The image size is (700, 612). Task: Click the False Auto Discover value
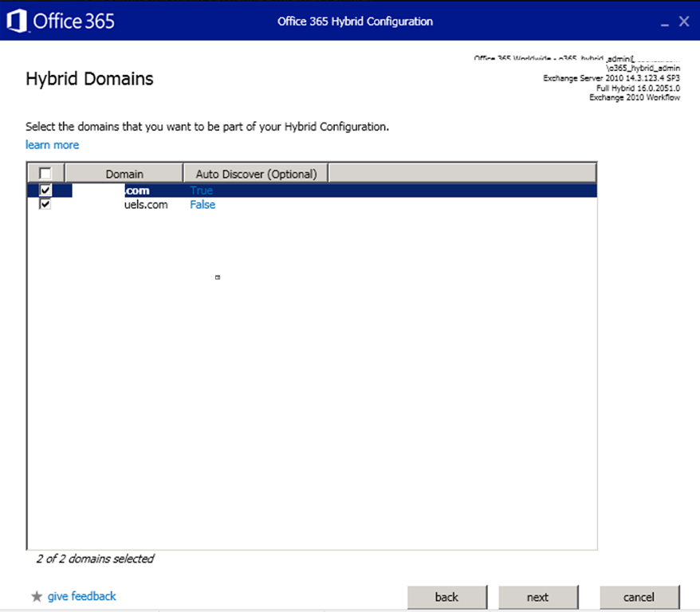pos(203,205)
